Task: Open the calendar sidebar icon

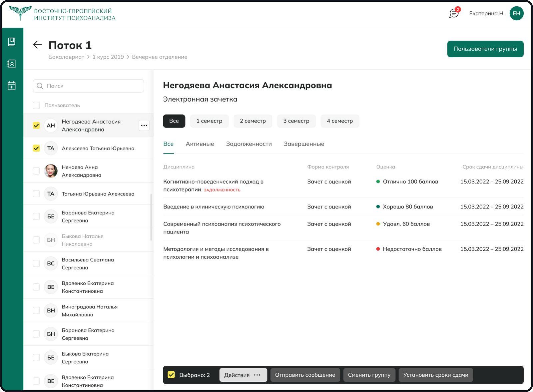Action: (x=12, y=86)
